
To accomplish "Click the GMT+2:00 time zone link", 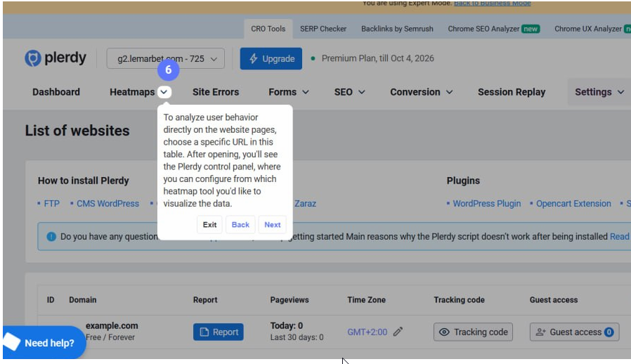I will click(x=367, y=332).
